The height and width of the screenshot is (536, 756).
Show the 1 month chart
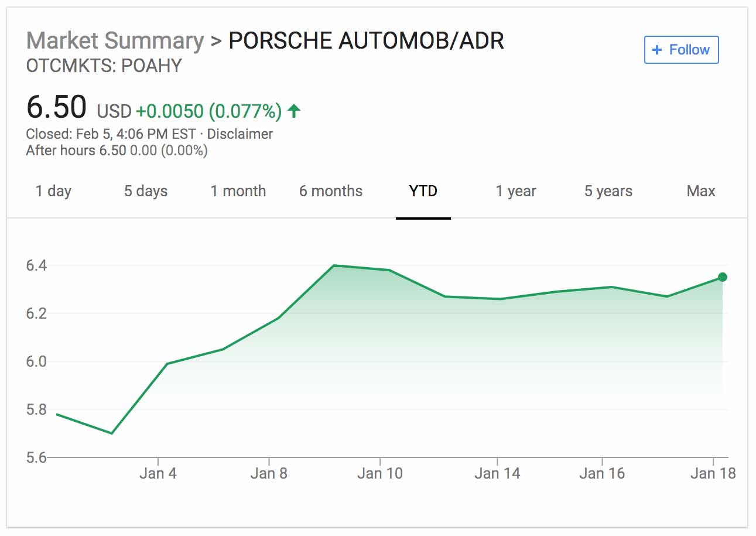tap(238, 192)
